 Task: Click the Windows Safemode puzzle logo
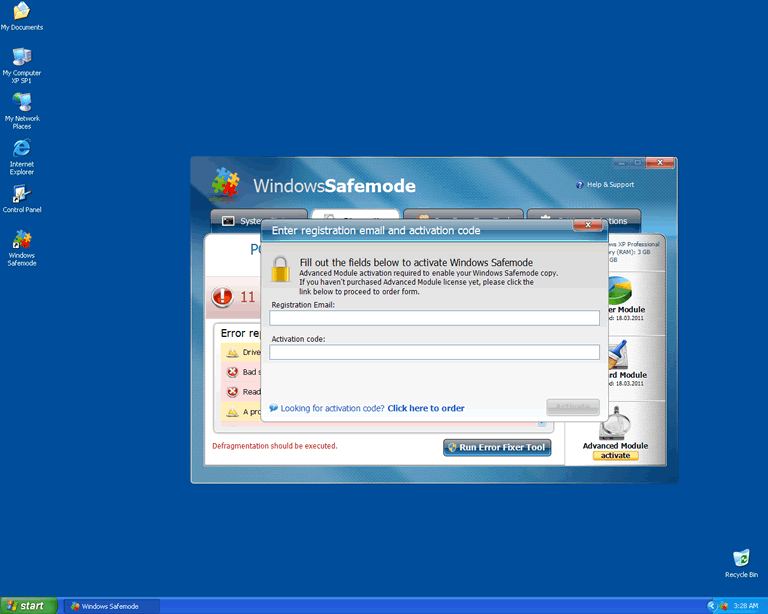226,184
